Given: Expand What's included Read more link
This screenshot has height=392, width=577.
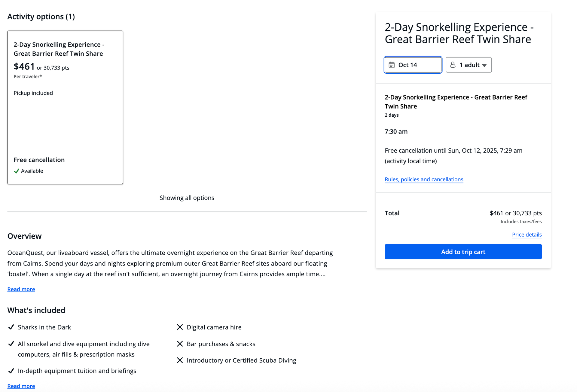Looking at the screenshot, I should click(21, 386).
